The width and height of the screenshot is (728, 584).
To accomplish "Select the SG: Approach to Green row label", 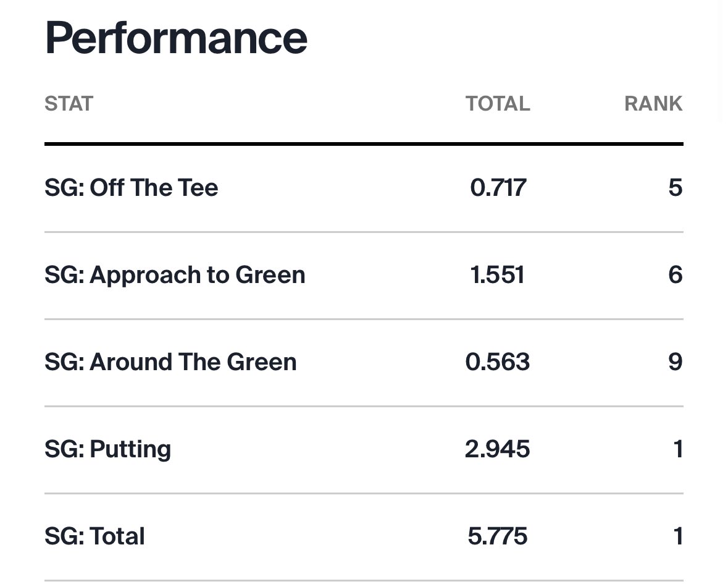I will [x=175, y=275].
